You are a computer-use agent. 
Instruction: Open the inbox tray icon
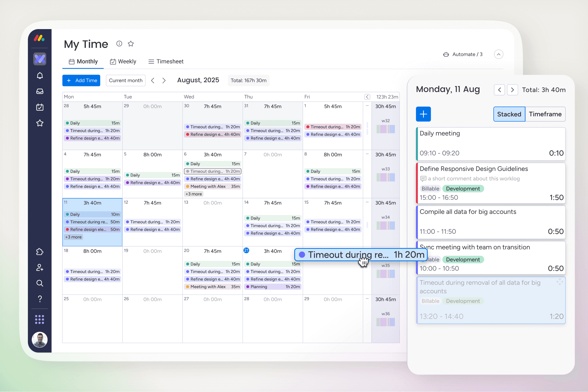point(40,91)
